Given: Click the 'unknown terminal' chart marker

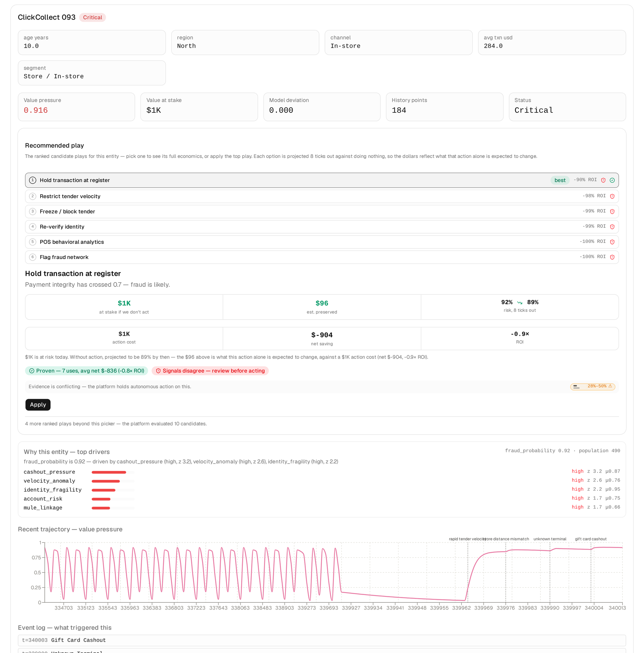Looking at the screenshot, I should tap(549, 539).
